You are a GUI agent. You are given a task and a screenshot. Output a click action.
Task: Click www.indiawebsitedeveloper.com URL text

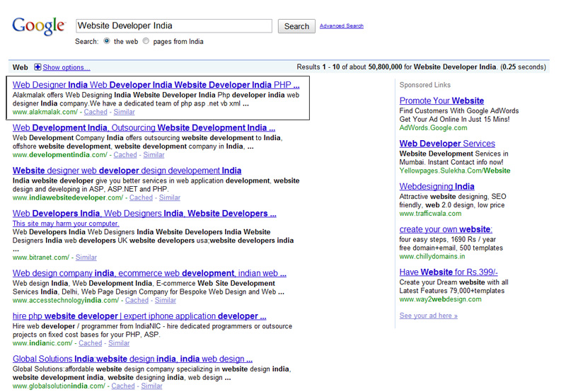click(68, 198)
